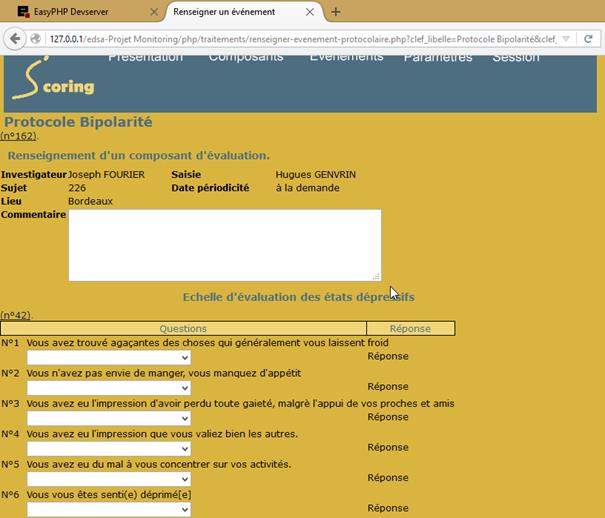Viewport: 605px width, 518px height.
Task: Open the Session menu
Action: (x=516, y=58)
